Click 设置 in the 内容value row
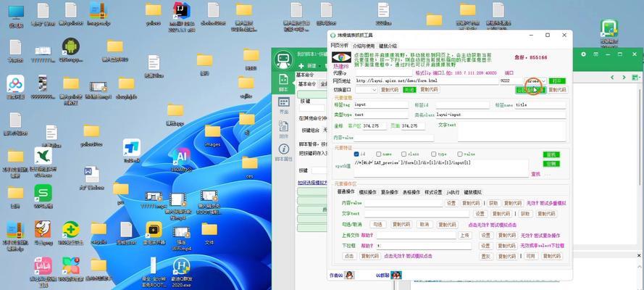 451,203
